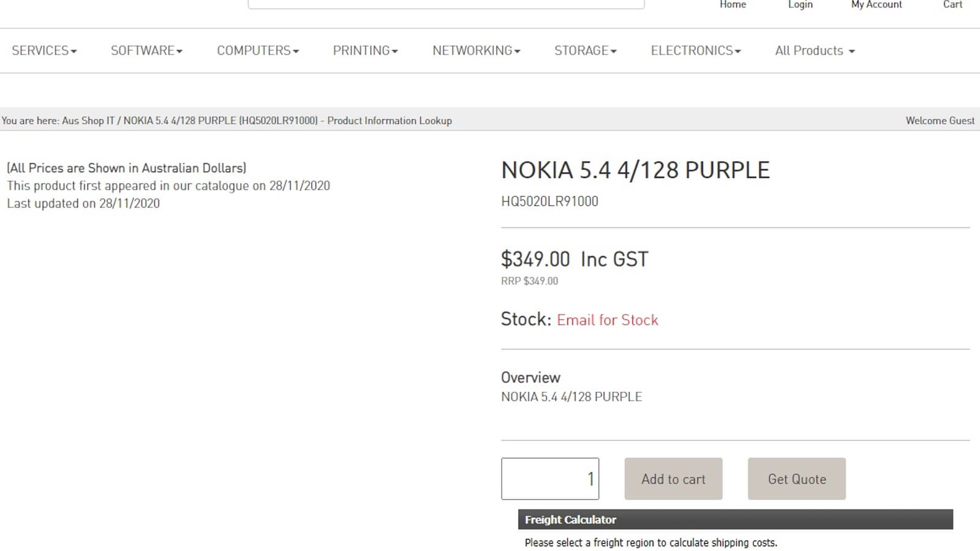
Task: Click the Freight Calculator header bar
Action: [x=735, y=519]
